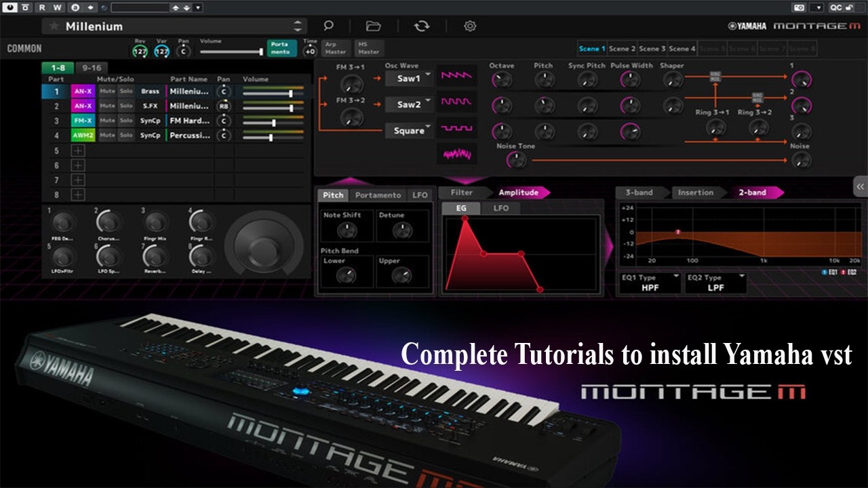Open the Millenium preset selector arrows

[297, 26]
